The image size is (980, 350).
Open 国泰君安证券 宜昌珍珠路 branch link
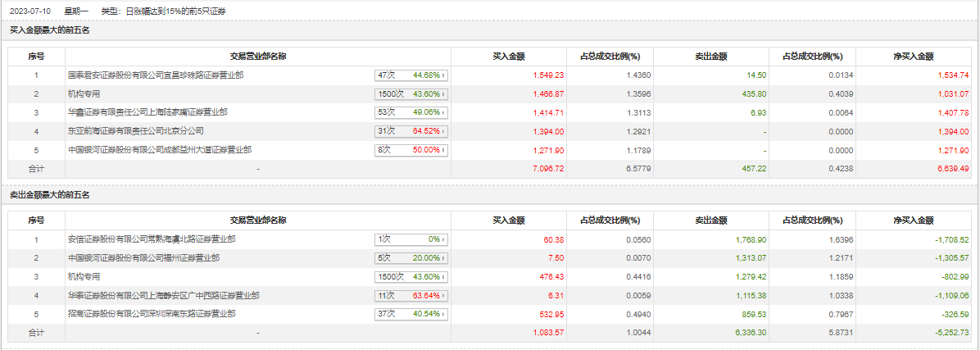point(156,75)
